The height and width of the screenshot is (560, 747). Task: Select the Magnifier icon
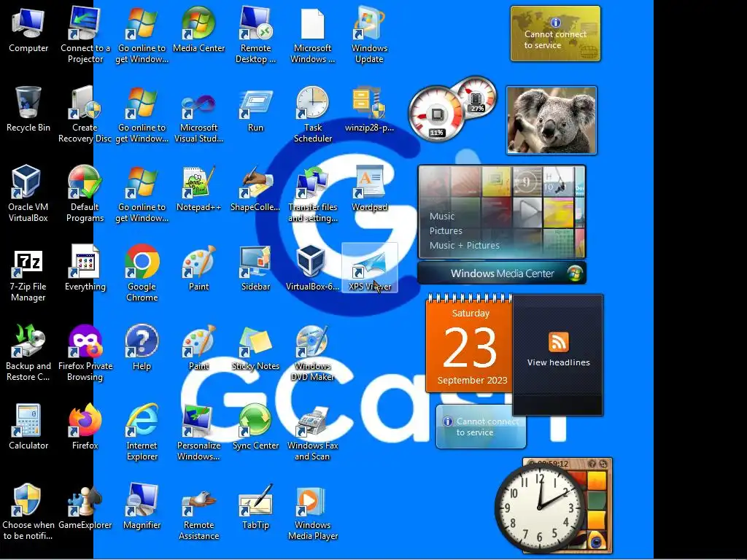(142, 507)
